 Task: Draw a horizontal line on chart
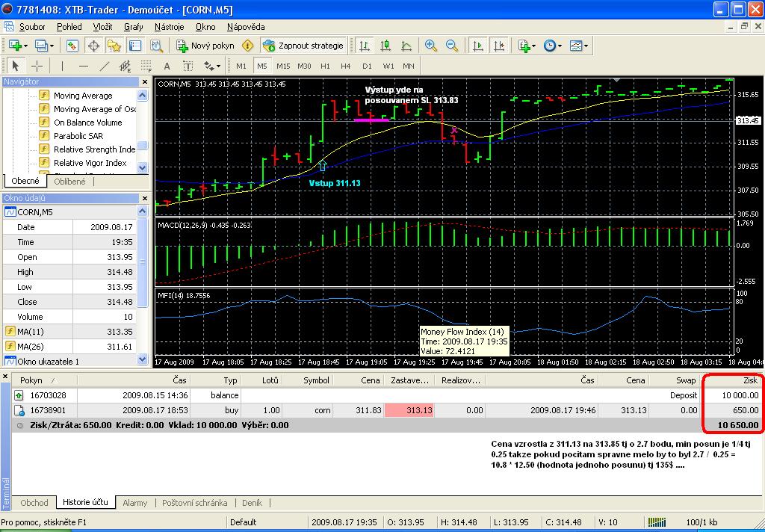84,66
